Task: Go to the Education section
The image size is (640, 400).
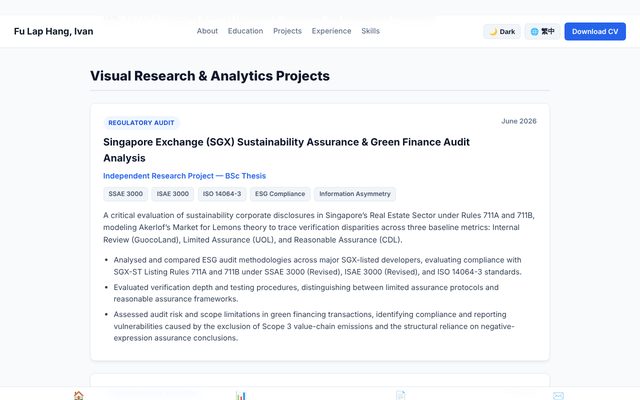Action: point(245,31)
